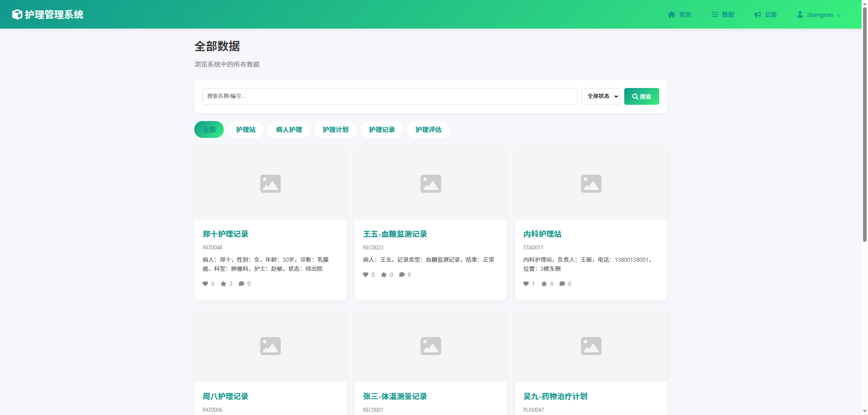
Task: Click the home icon beside 首页
Action: tap(671, 15)
